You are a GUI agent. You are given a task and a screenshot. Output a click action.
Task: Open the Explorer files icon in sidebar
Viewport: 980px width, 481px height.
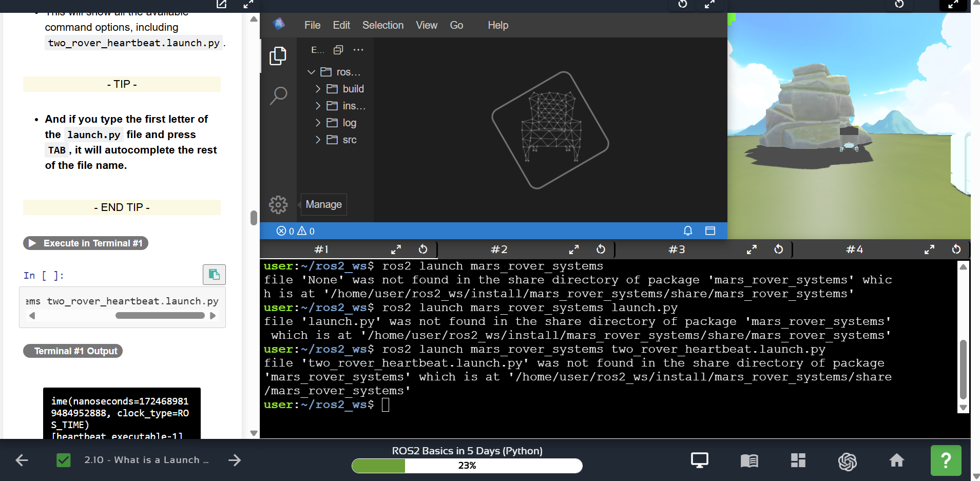tap(278, 56)
